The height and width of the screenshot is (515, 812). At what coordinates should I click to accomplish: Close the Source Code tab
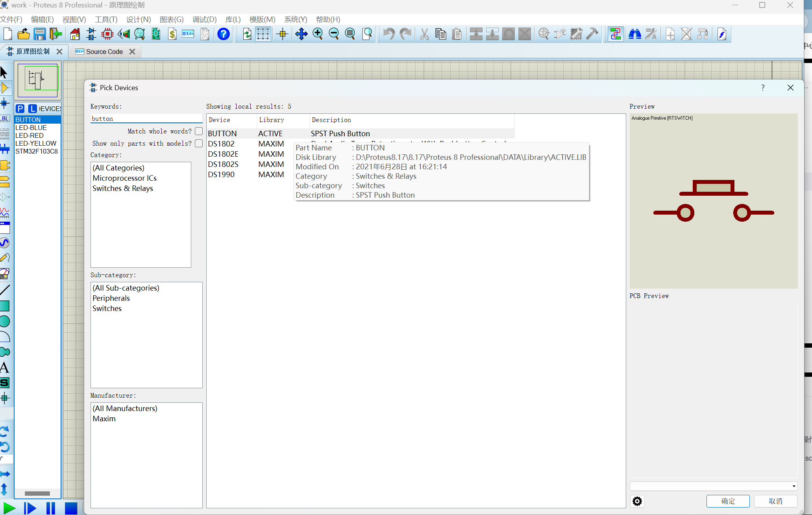tap(132, 52)
